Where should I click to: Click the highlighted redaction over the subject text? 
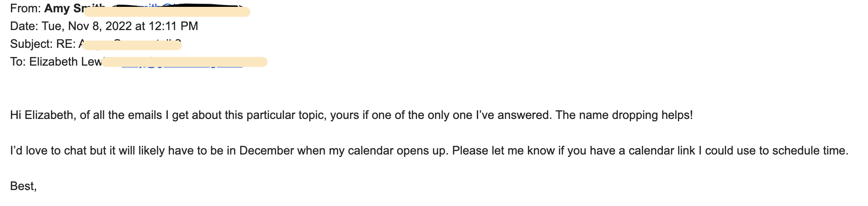click(x=132, y=45)
